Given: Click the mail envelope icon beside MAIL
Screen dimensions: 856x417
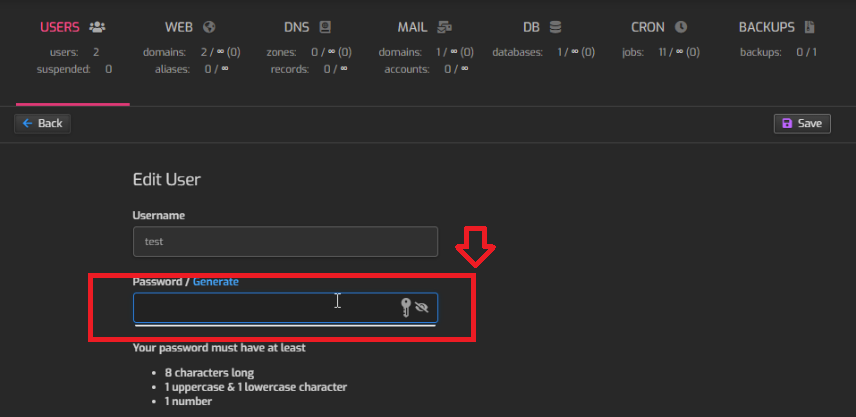Looking at the screenshot, I should coord(445,27).
